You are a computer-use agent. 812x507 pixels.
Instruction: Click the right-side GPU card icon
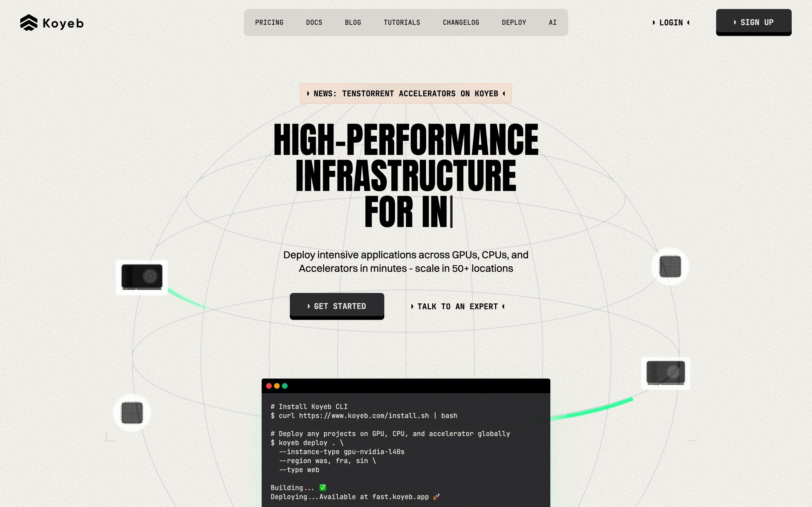click(x=666, y=373)
